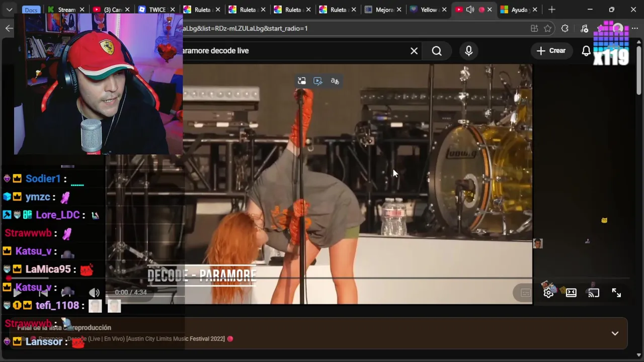
Task: Click the Crear button
Action: coord(551,51)
